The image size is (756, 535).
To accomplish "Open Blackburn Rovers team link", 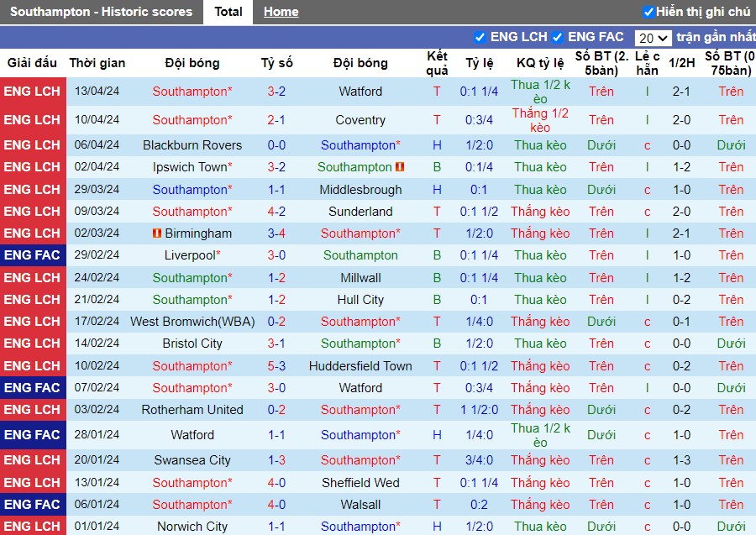I will click(x=192, y=145).
